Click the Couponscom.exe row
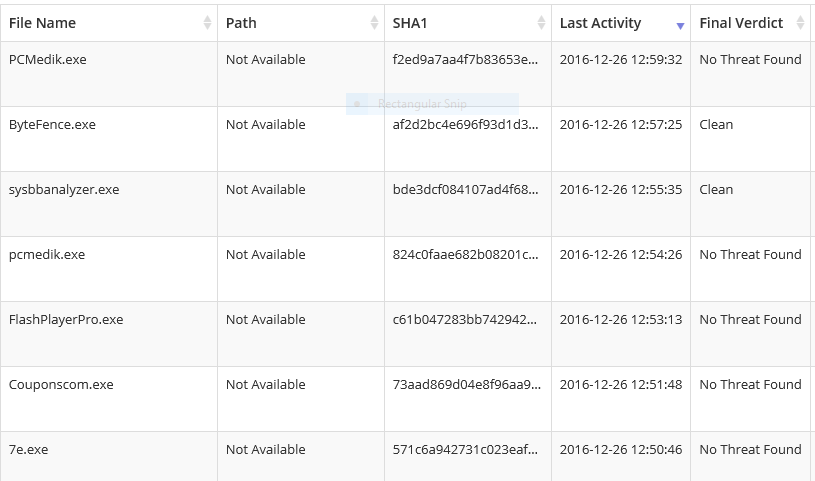 click(x=61, y=385)
